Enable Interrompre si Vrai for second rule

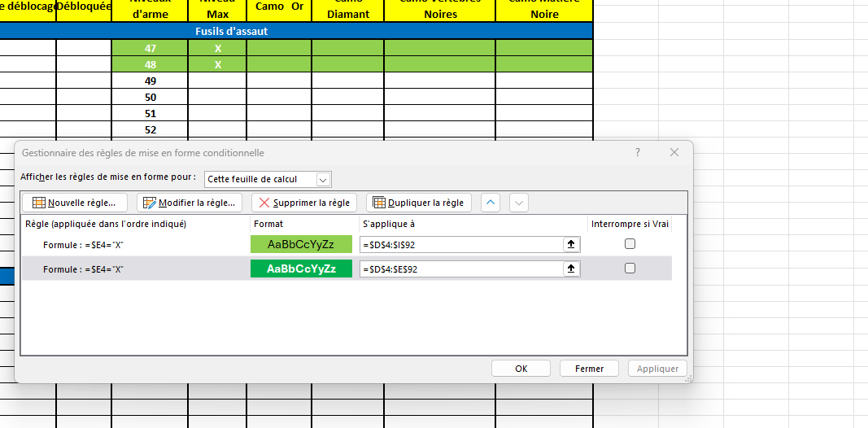point(630,269)
